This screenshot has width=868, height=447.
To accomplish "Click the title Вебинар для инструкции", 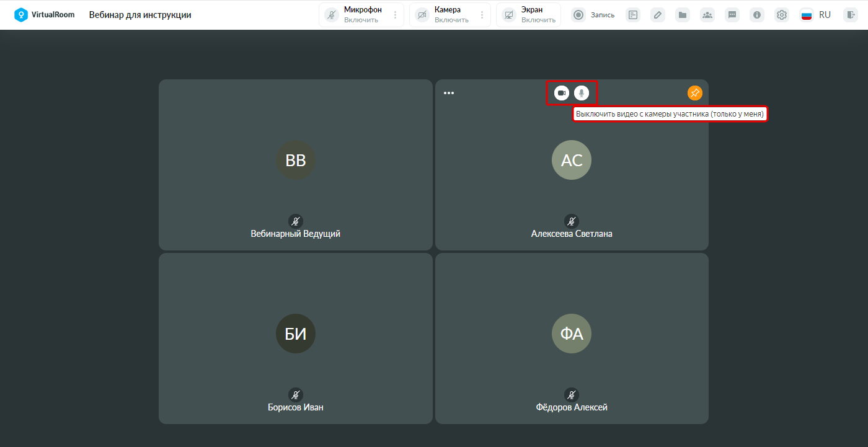I will 140,15.
